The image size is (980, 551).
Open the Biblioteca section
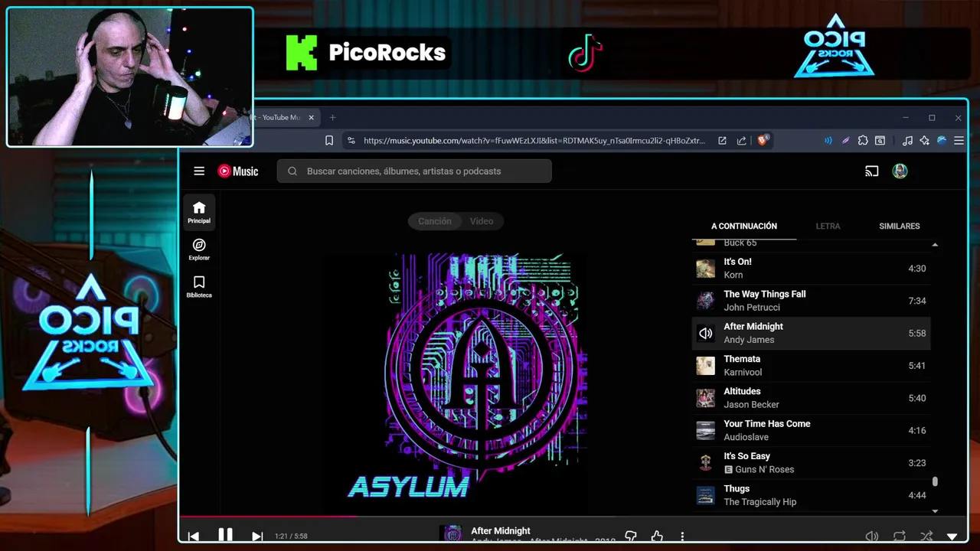(x=199, y=286)
